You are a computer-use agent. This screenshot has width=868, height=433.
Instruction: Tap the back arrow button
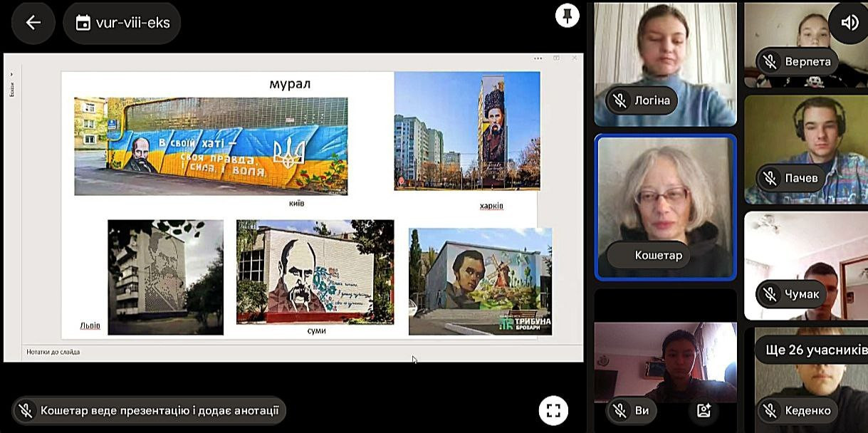pos(33,23)
